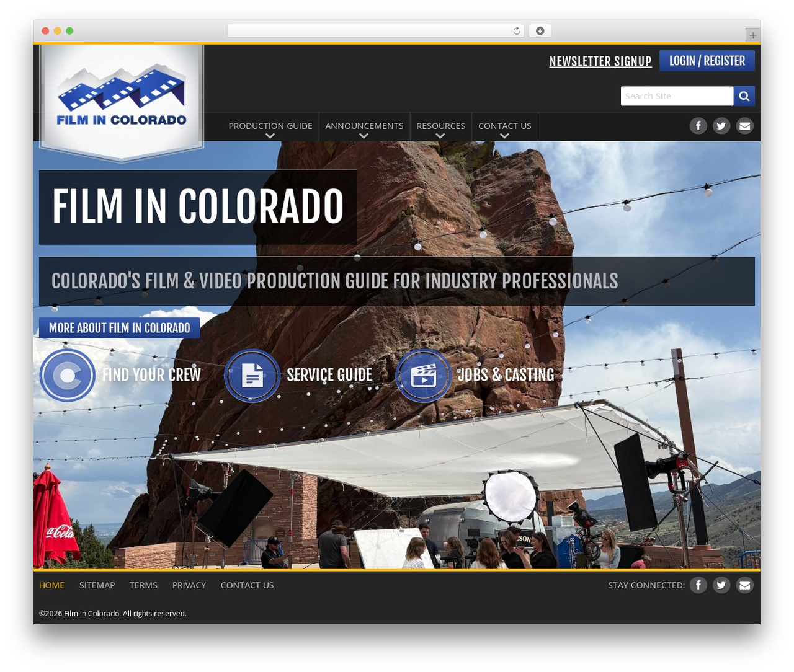Click the Jobs & Casting clapperboard icon
Viewport: 794px width, 672px height.
pyautogui.click(x=424, y=376)
